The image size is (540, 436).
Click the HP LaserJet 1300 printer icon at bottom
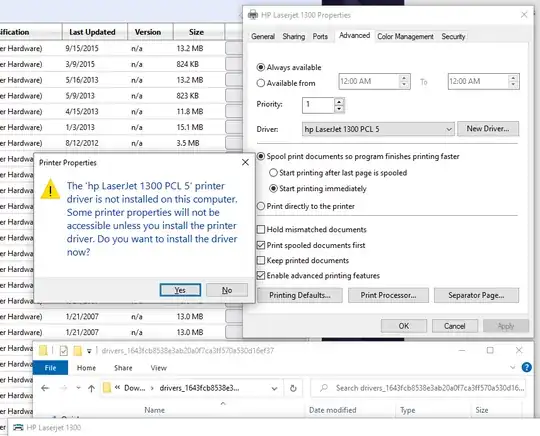[x=18, y=427]
